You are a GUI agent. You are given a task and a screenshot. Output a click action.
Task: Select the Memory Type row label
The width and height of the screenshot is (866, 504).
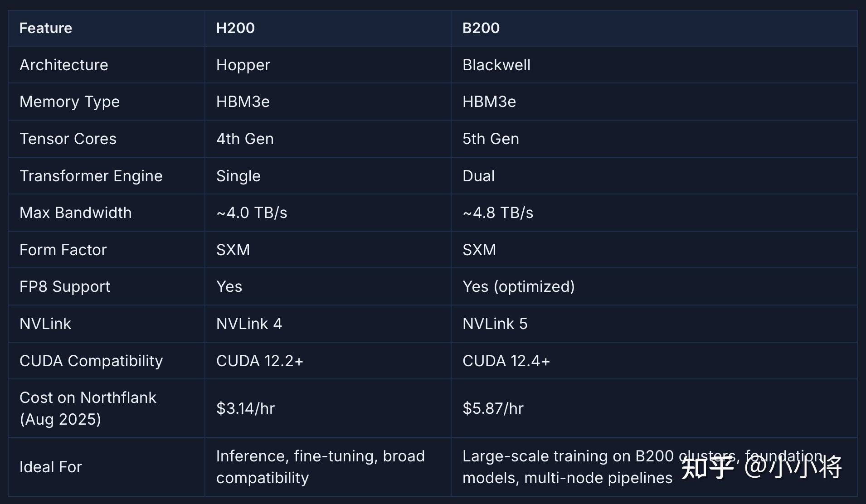69,102
